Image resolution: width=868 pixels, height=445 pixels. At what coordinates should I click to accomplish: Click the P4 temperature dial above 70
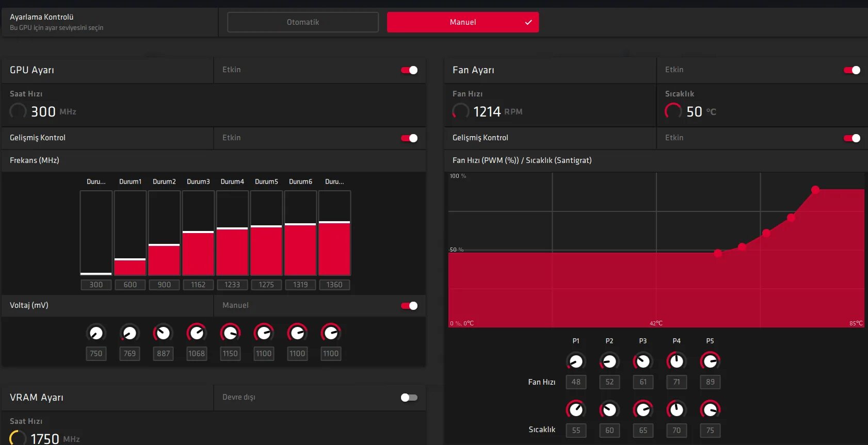677,410
